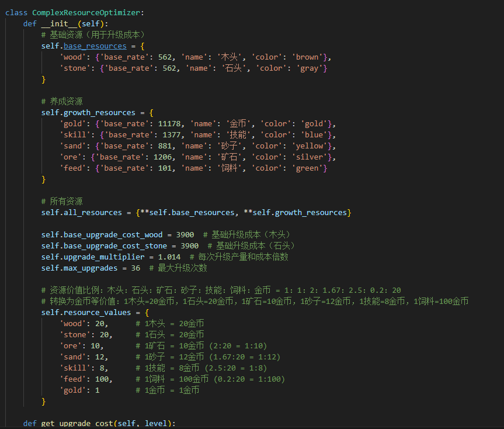Click the base_upgrade_cost_stone value 3900
504x429 pixels.
point(189,246)
